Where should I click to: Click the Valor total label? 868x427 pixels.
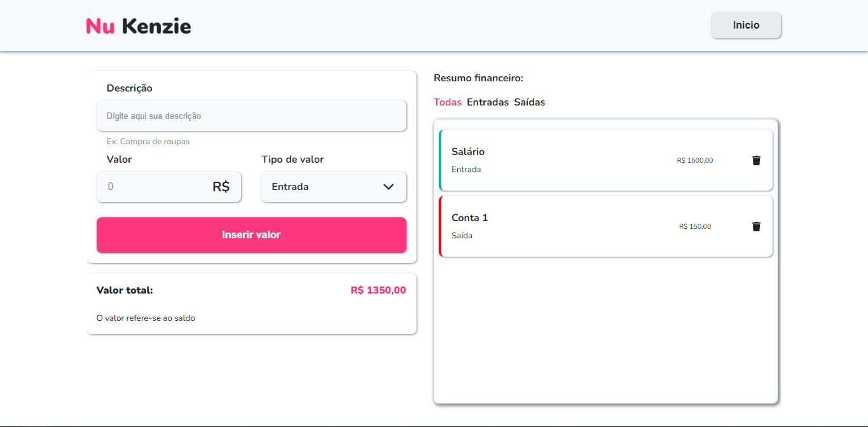pos(125,290)
